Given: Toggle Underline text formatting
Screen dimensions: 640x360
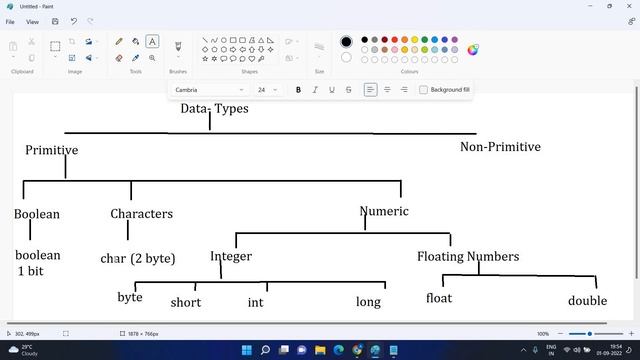Looking at the screenshot, I should (x=331, y=90).
